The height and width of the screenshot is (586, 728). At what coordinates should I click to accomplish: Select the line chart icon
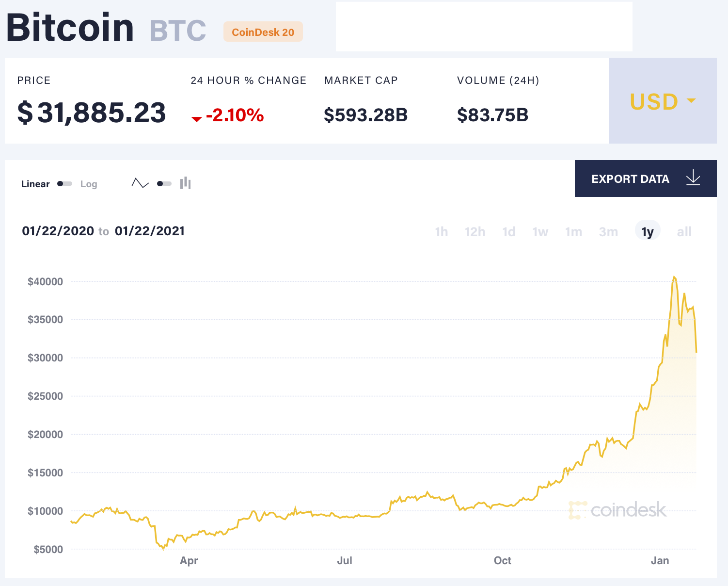point(140,183)
